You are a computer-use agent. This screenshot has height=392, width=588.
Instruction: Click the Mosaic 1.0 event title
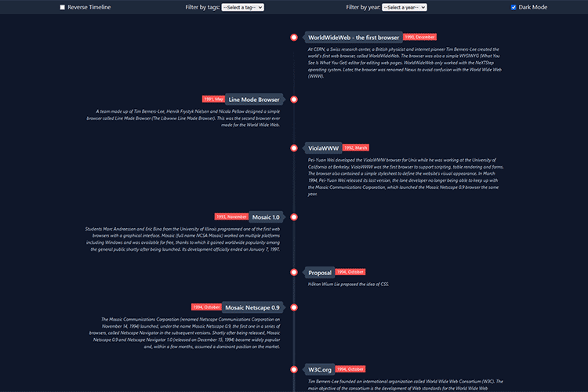click(266, 217)
